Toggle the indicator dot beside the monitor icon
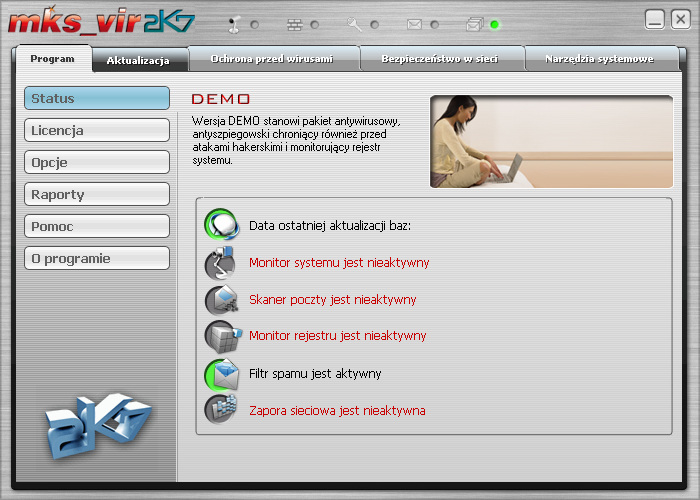Viewport: 700px width, 500px height. [254, 25]
